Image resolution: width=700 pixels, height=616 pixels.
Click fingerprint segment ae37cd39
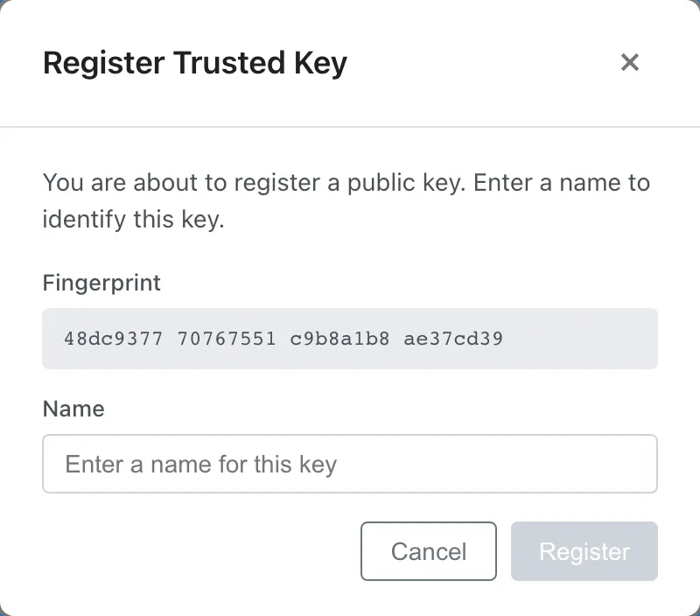pos(453,338)
